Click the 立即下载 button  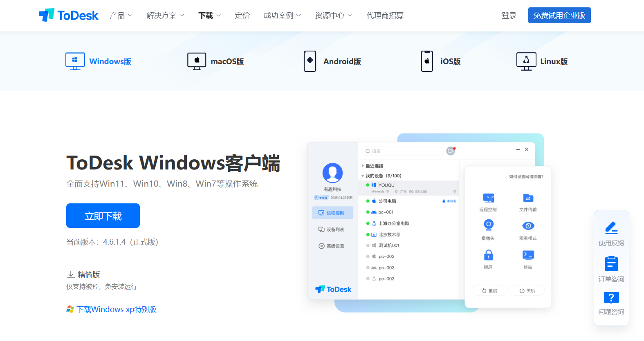tap(103, 216)
